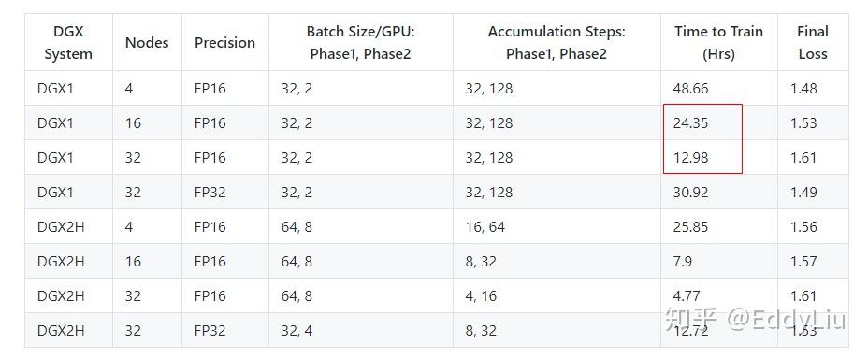Click the 知乎 @EddyLiu watermark

[756, 319]
